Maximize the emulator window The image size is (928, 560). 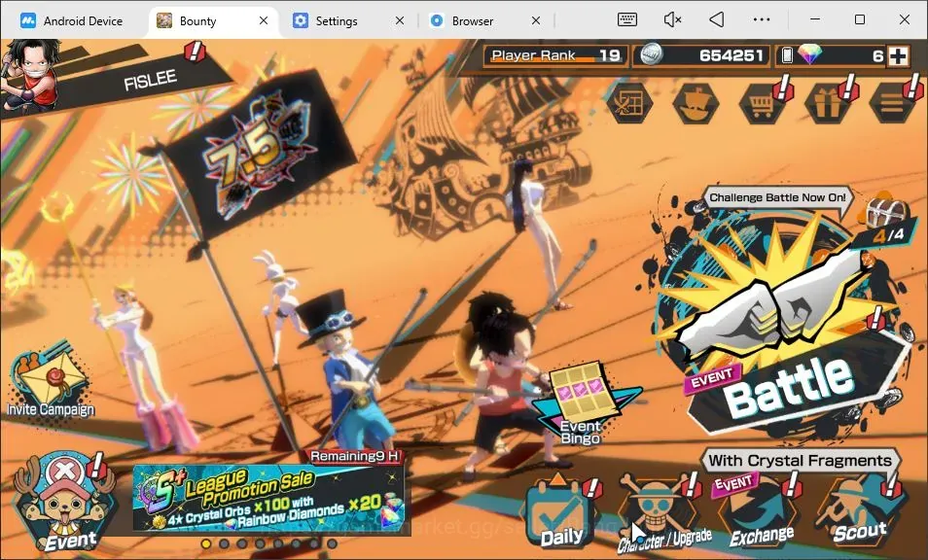[x=860, y=19]
